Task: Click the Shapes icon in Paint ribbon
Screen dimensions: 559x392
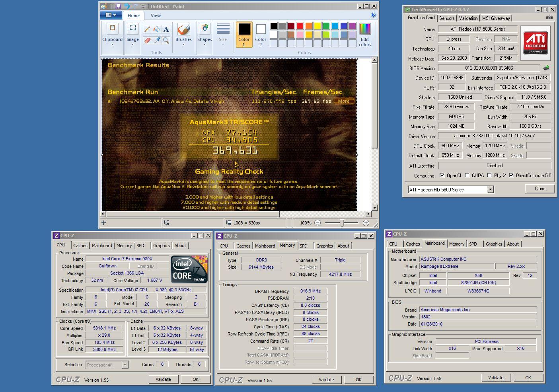Action: [205, 28]
